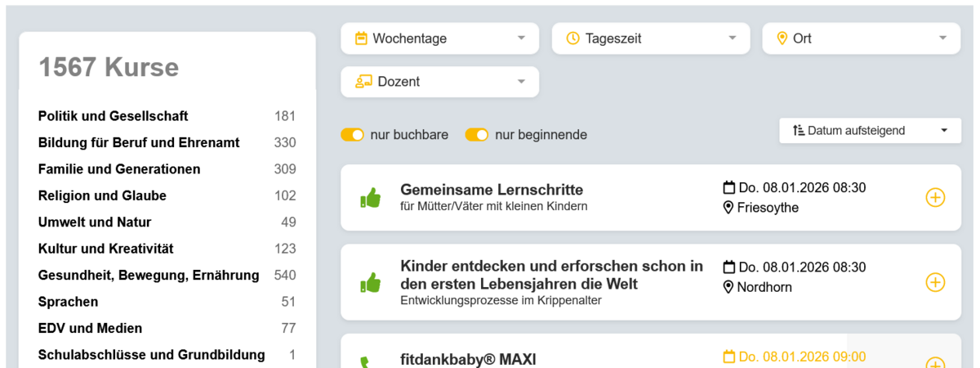Screen dimensions: 980x368
Task: Click the clock icon in Tageszeit filter
Action: tap(572, 38)
